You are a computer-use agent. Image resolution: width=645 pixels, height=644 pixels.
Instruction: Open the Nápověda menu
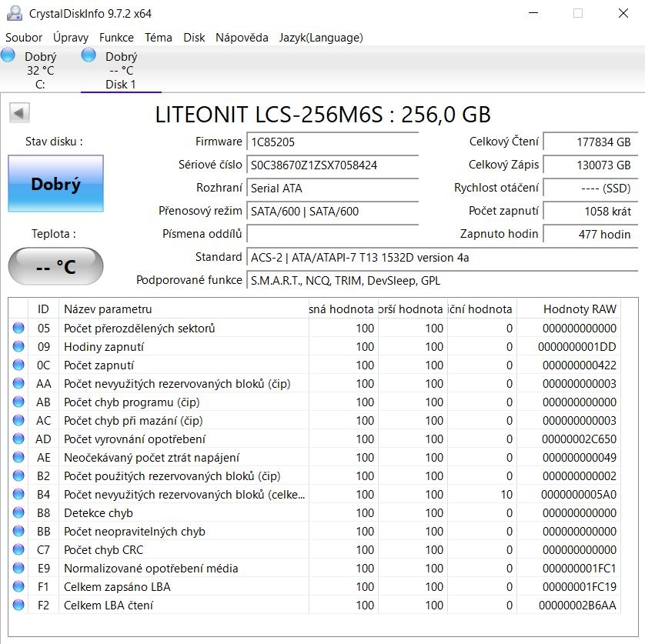point(242,38)
